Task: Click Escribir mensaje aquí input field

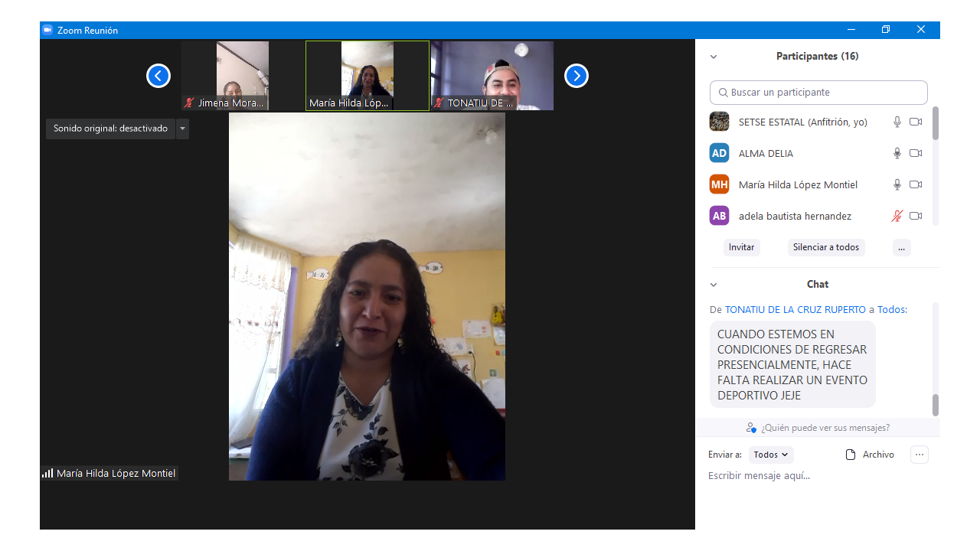Action: tap(818, 476)
